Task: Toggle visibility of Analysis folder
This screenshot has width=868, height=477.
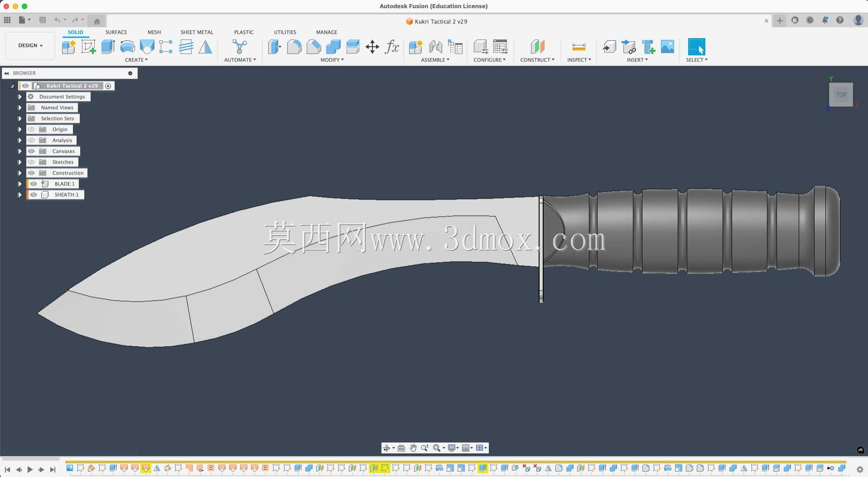Action: [x=31, y=140]
